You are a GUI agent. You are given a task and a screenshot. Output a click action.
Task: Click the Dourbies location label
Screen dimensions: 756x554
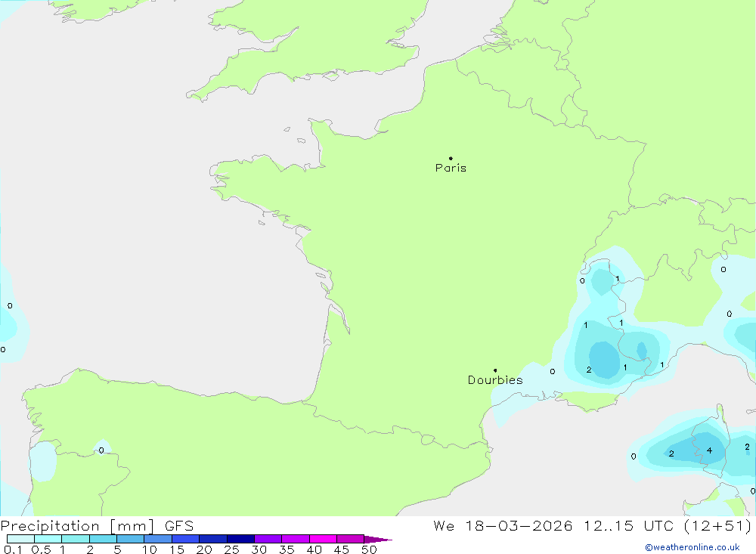click(495, 380)
